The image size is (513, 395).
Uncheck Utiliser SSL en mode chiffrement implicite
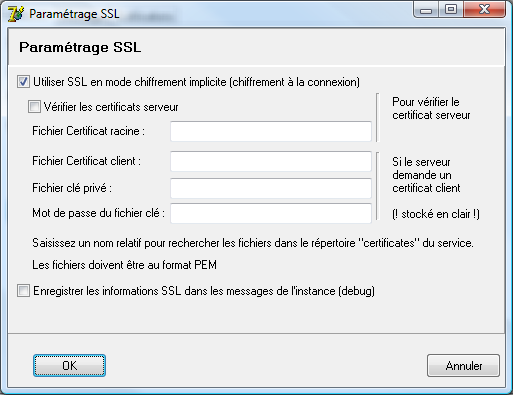(23, 82)
